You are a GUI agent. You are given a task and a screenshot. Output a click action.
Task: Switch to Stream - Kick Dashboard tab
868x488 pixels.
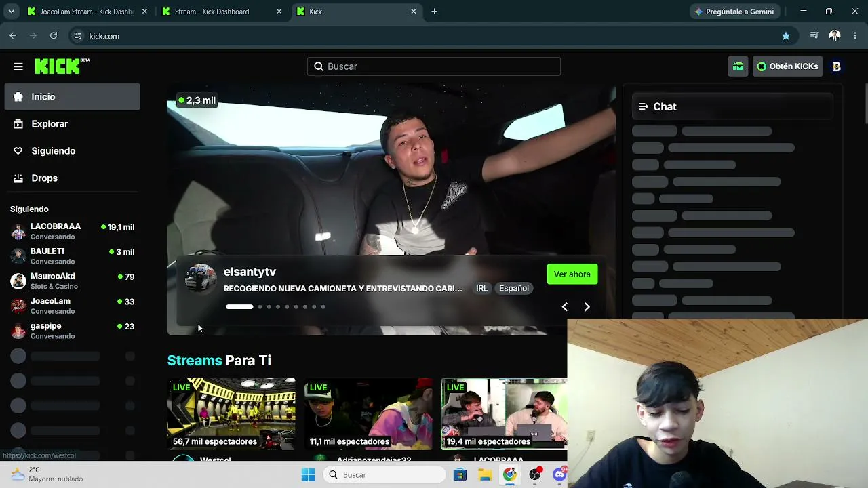pyautogui.click(x=222, y=12)
